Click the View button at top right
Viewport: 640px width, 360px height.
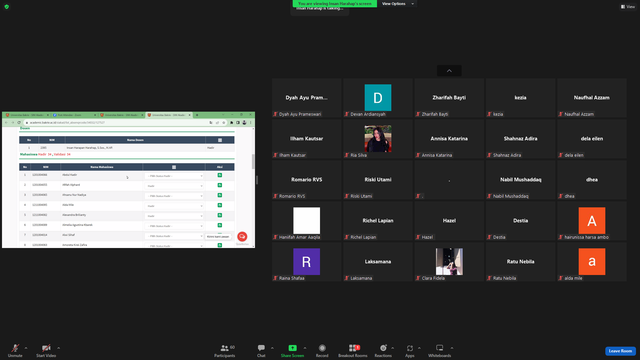(628, 7)
